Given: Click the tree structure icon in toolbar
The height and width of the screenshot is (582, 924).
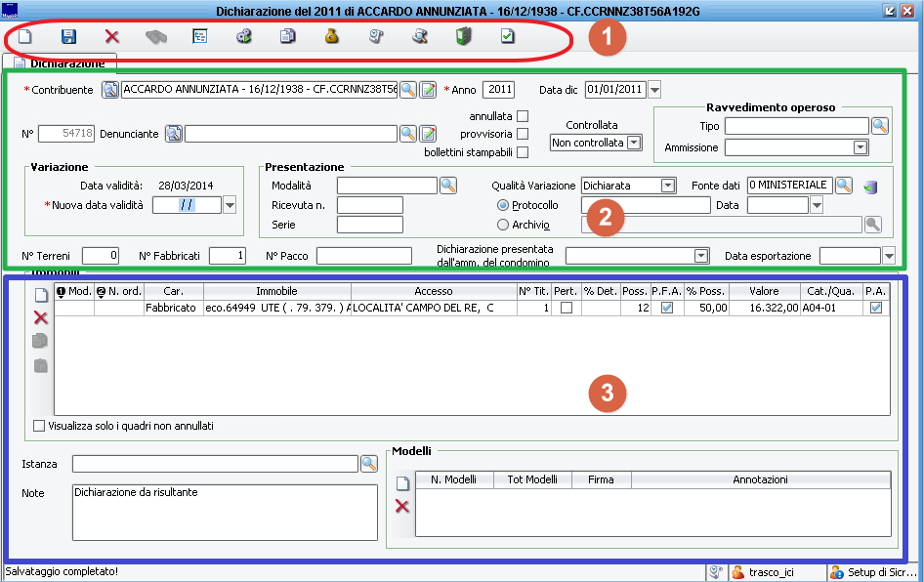Looking at the screenshot, I should point(200,37).
